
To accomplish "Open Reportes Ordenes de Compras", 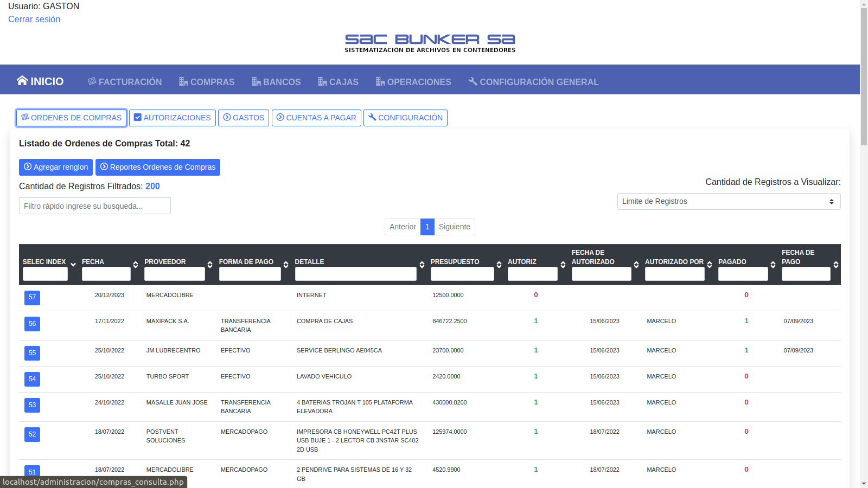I will tap(157, 167).
